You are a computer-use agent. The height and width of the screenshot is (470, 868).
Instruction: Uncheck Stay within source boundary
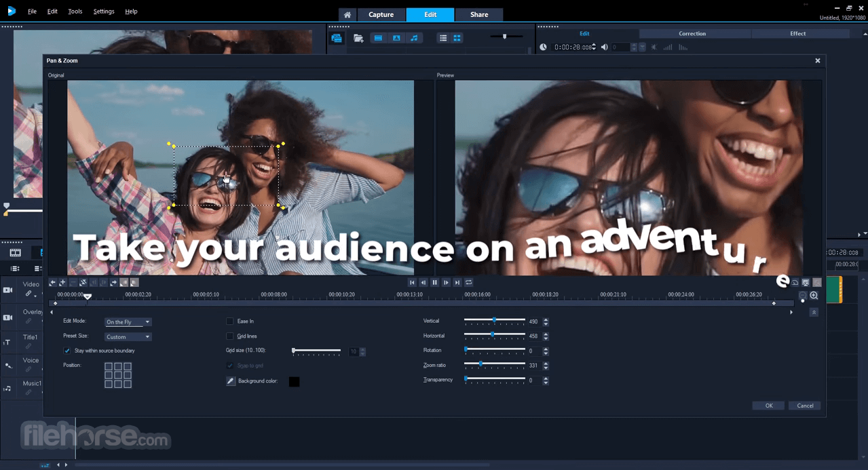point(67,351)
